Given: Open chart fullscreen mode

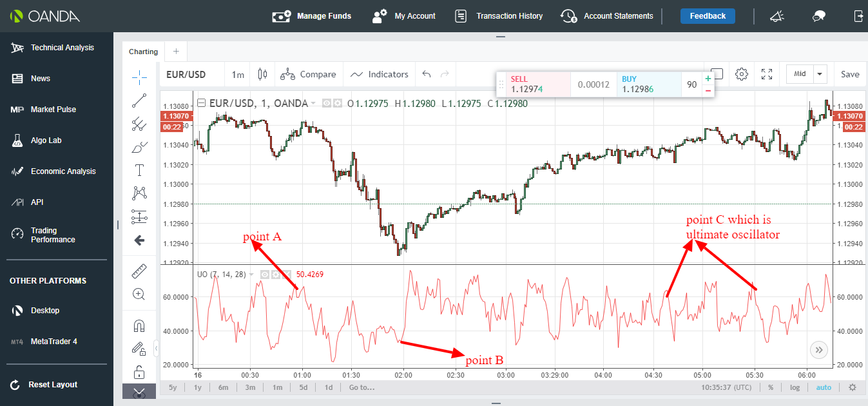Looking at the screenshot, I should [766, 74].
